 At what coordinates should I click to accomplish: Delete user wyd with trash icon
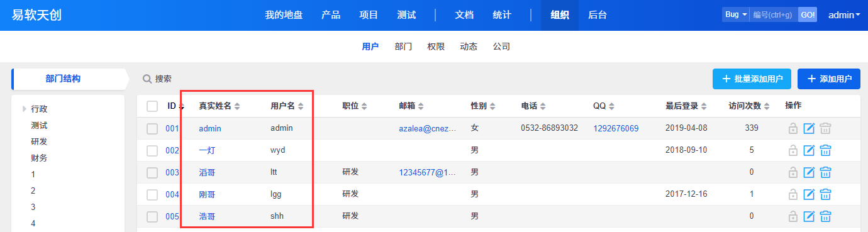[x=826, y=150]
